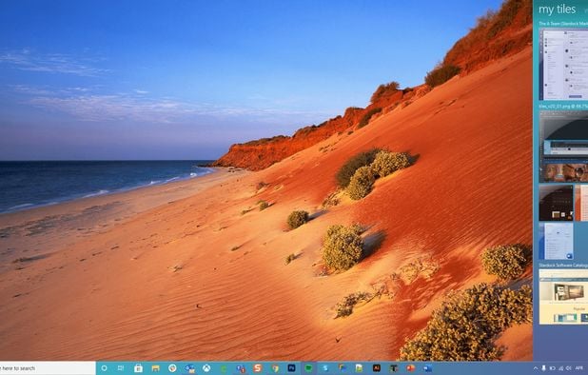The image size is (588, 375).
Task: Click the taskbar search box
Action: [x=48, y=368]
